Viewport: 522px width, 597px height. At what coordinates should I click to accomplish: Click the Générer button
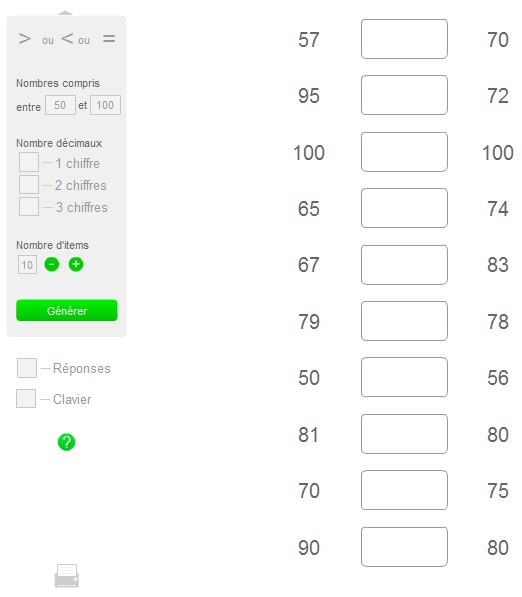coord(67,310)
